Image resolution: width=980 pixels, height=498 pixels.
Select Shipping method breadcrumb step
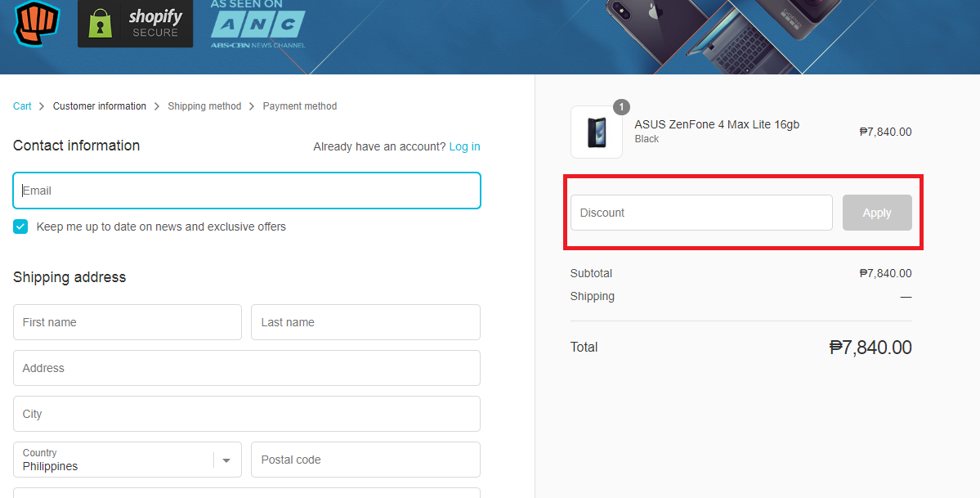[x=204, y=106]
